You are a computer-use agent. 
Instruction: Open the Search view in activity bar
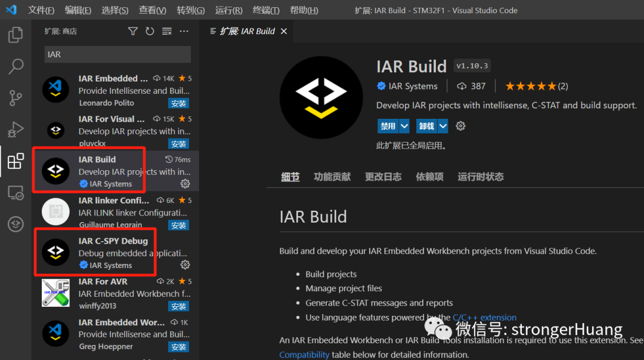click(x=16, y=66)
